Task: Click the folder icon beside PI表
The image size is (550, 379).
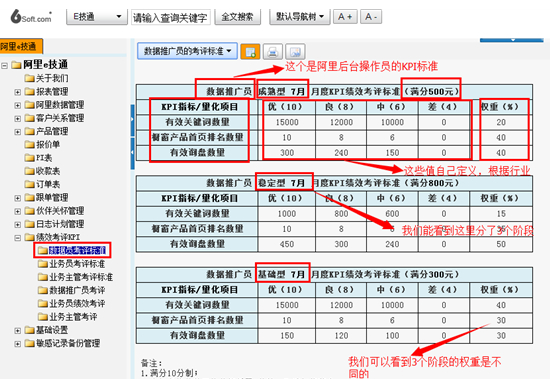Action: point(29,158)
